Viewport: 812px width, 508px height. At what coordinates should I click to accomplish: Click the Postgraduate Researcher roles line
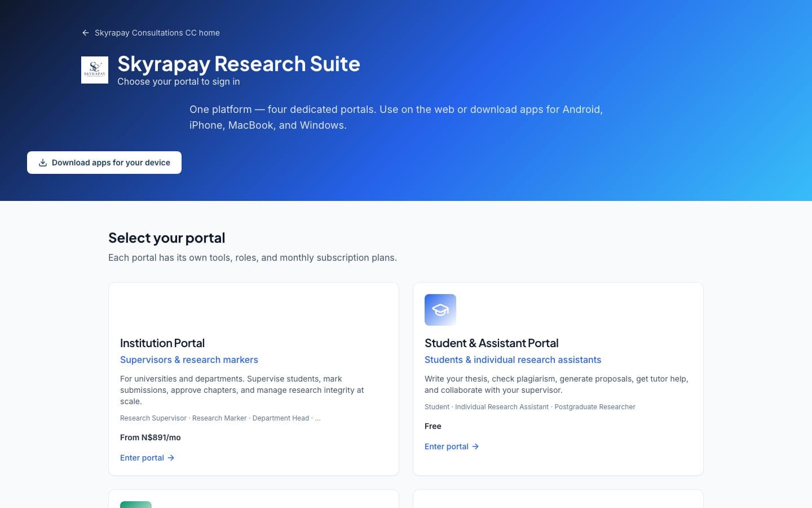530,407
